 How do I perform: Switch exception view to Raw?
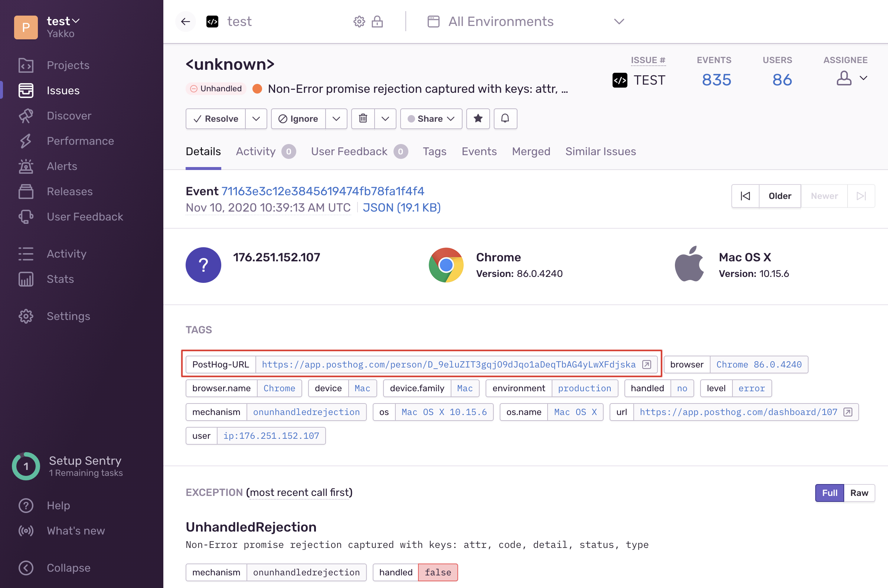(859, 493)
